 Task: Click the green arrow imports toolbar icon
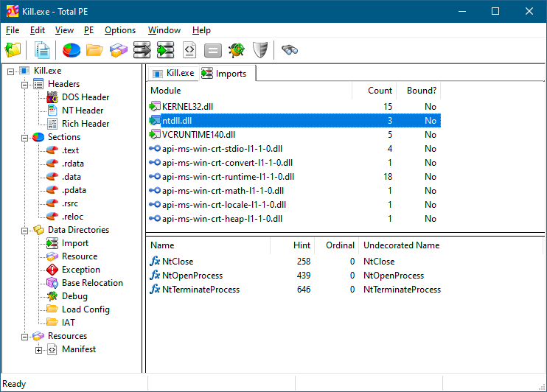[165, 50]
